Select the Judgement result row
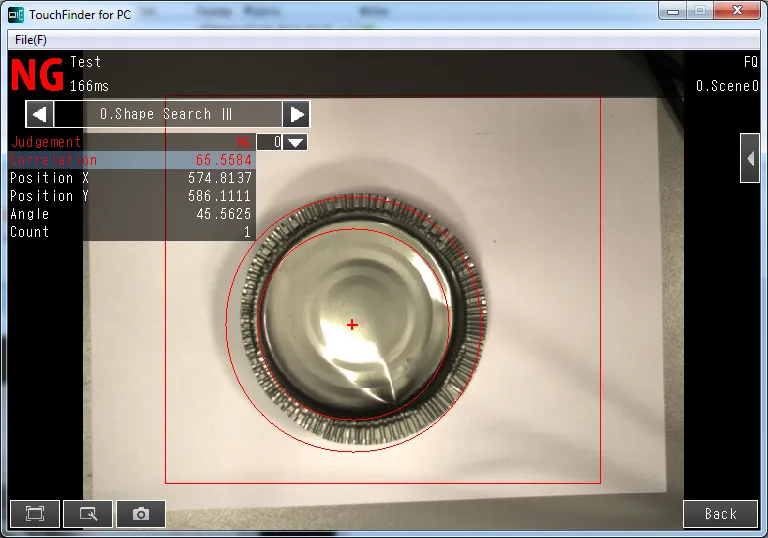 pos(130,142)
